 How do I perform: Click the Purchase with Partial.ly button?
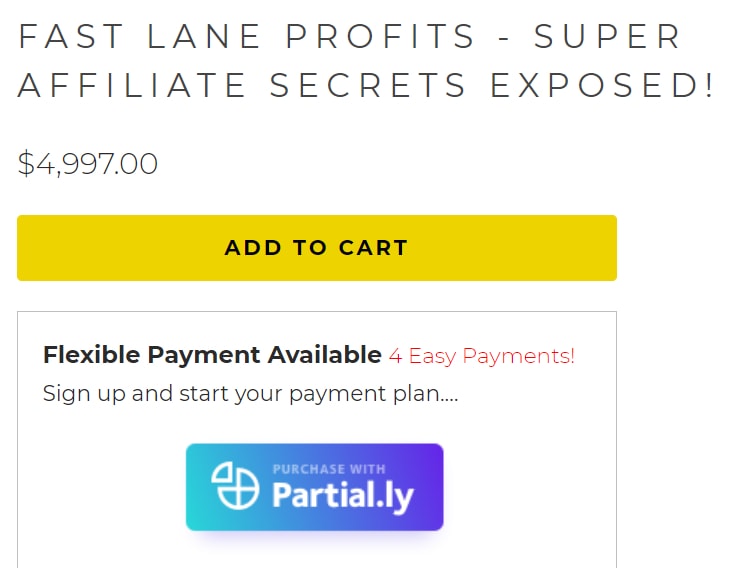point(314,487)
